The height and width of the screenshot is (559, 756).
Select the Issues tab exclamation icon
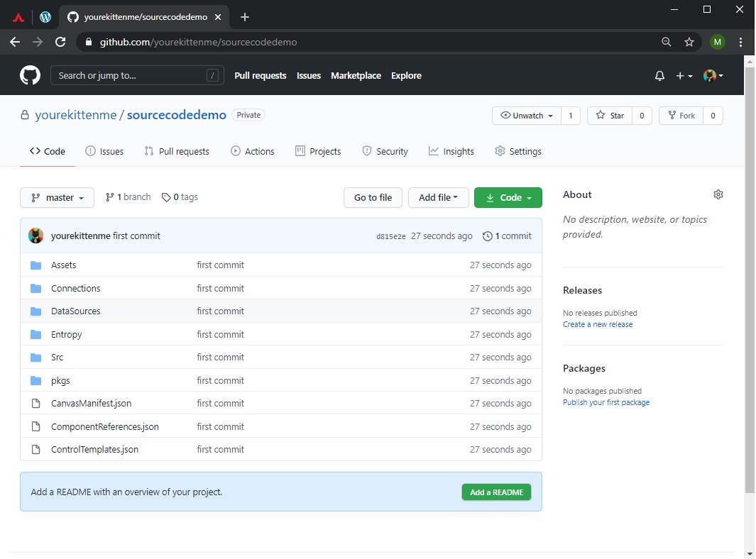90,150
